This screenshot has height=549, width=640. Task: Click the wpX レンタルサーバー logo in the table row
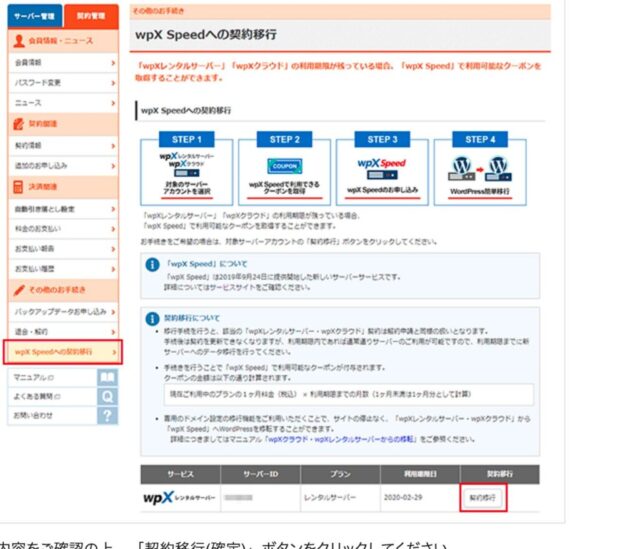pyautogui.click(x=179, y=498)
